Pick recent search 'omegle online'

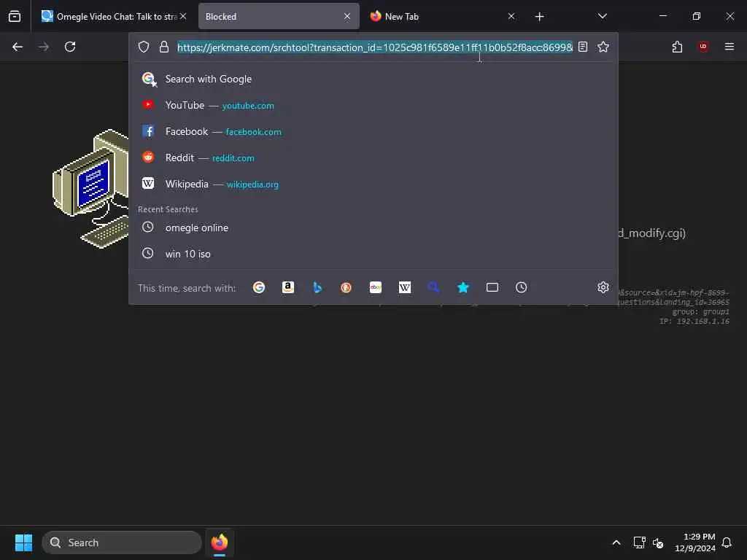tap(373, 227)
